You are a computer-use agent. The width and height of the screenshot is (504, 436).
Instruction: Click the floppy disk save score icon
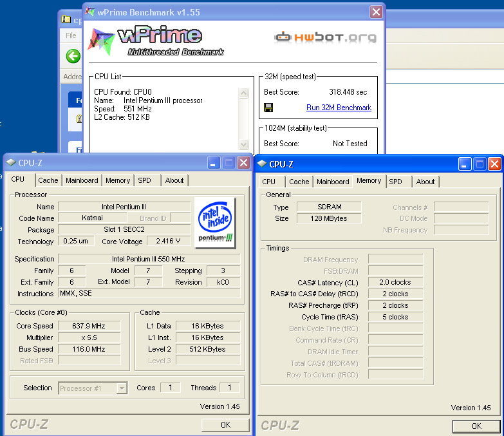(x=268, y=108)
